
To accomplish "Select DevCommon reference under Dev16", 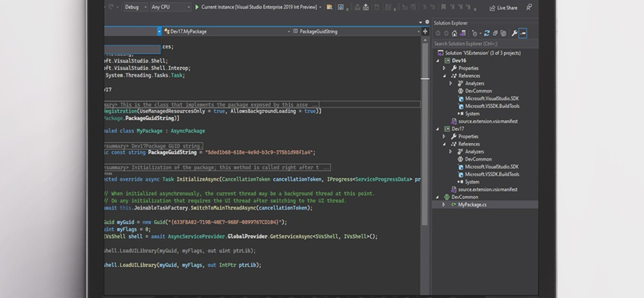I will [479, 91].
